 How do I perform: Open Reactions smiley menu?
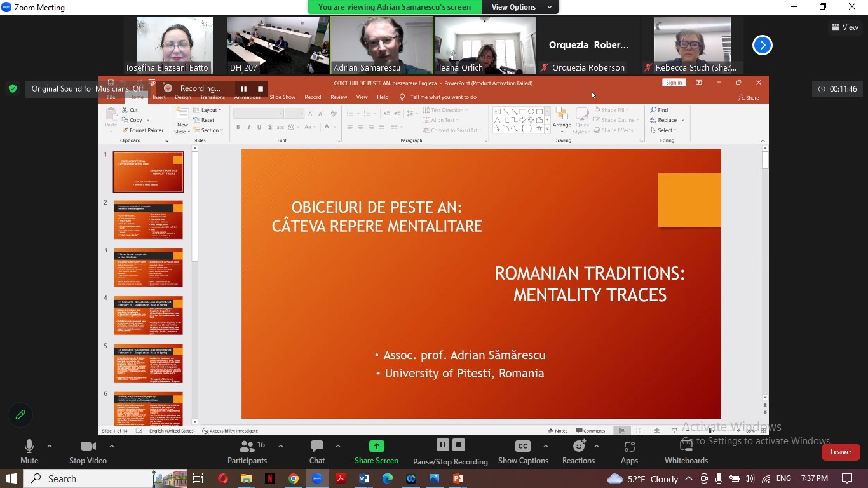coord(578,446)
